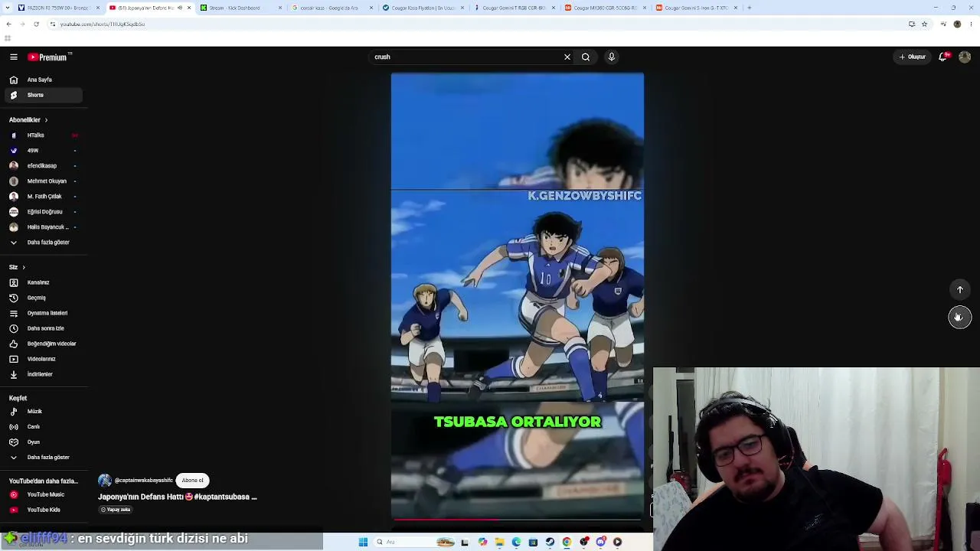Open the Eğrisi Doğrusu subscription channel
Image resolution: width=980 pixels, height=551 pixels.
44,212
